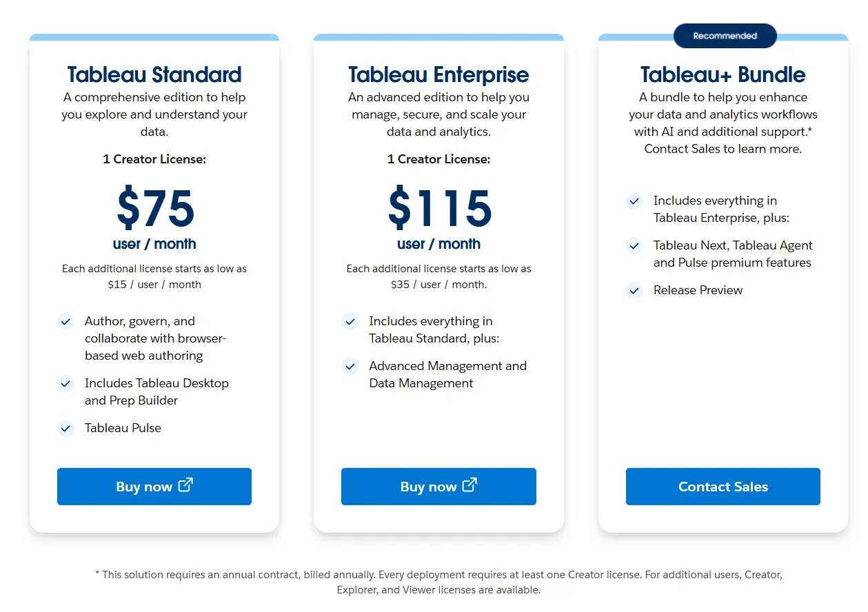The image size is (868, 612).
Task: Click the $75 price on Standard plan
Action: [155, 208]
